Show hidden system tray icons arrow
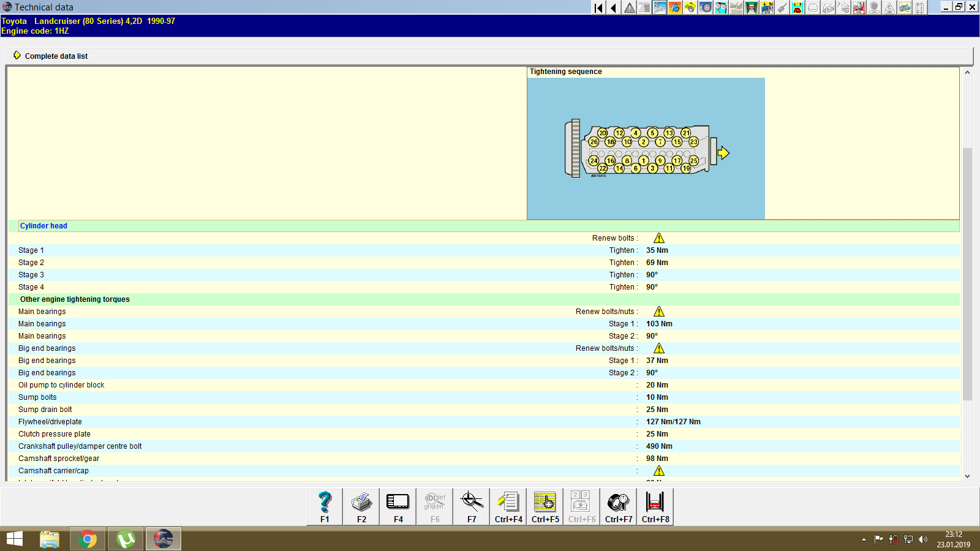The image size is (980, 551). 864,539
